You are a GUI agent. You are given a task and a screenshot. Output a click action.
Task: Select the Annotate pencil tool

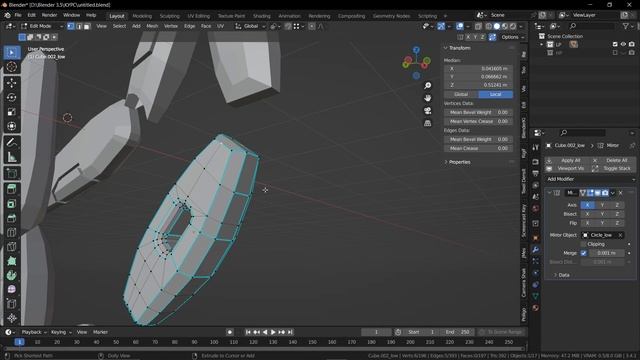tap(11, 142)
